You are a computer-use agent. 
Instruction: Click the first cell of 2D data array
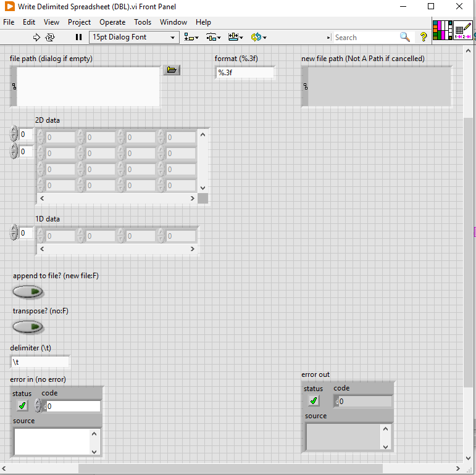[60, 138]
